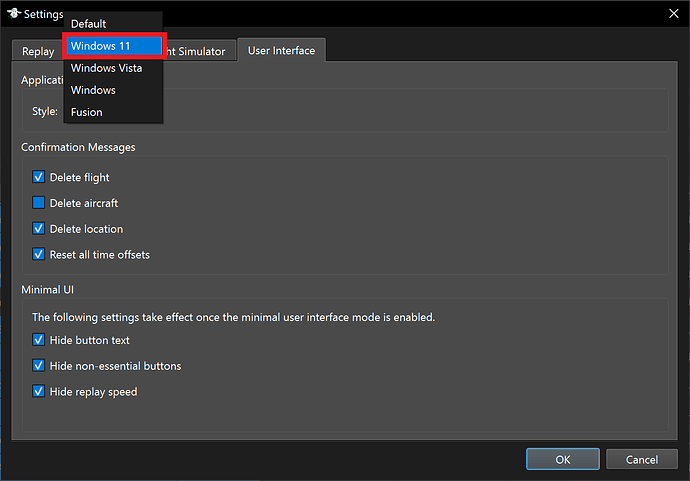Toggle the Hide replay speed option
690x481 pixels.
coord(39,392)
